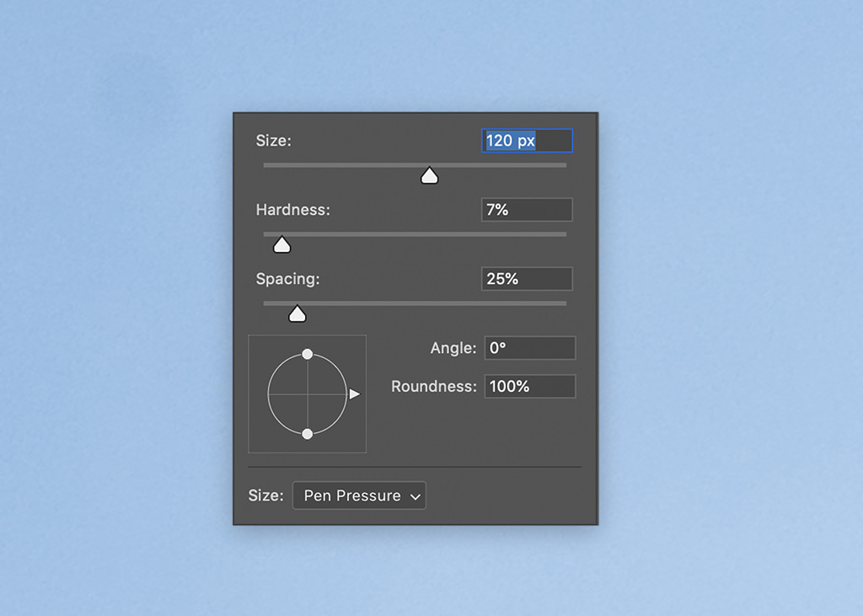Click the Hardness slider handle

coord(281,245)
